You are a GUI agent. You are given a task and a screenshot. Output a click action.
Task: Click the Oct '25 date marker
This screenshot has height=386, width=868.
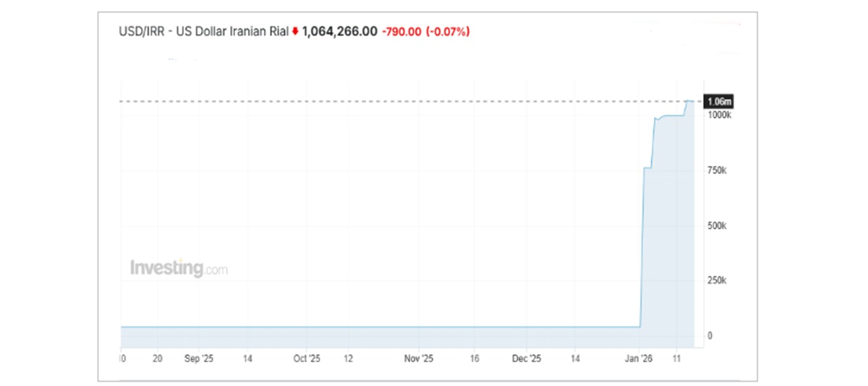click(307, 358)
